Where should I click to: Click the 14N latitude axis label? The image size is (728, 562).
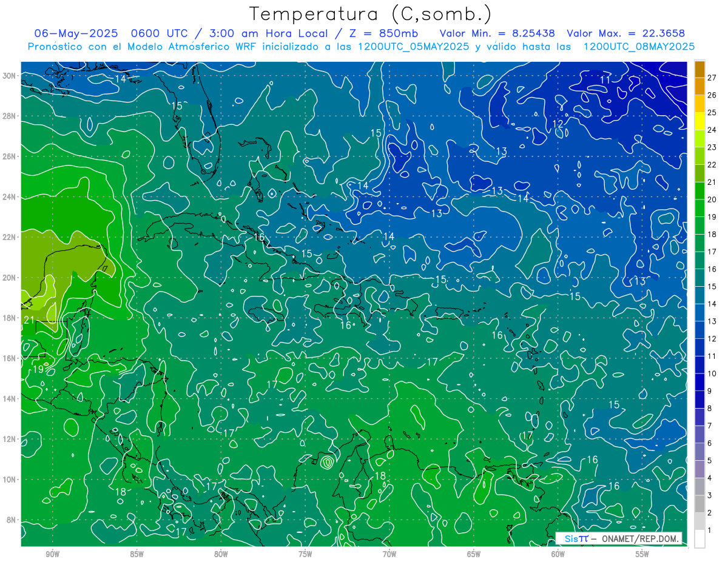[8, 399]
